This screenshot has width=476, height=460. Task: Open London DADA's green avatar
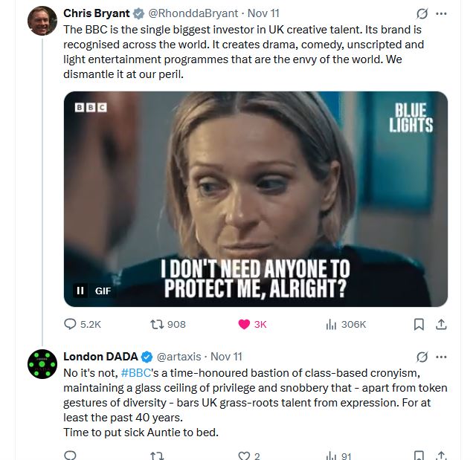(42, 363)
